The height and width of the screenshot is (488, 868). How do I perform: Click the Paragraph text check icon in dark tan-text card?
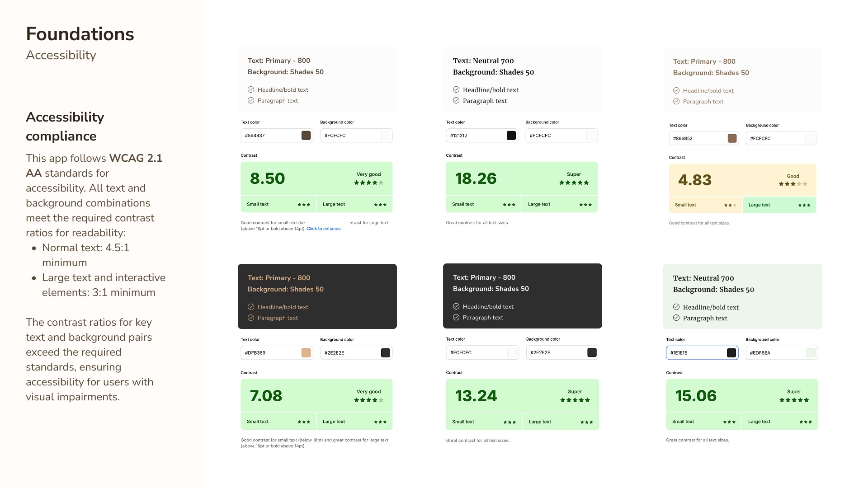(251, 318)
